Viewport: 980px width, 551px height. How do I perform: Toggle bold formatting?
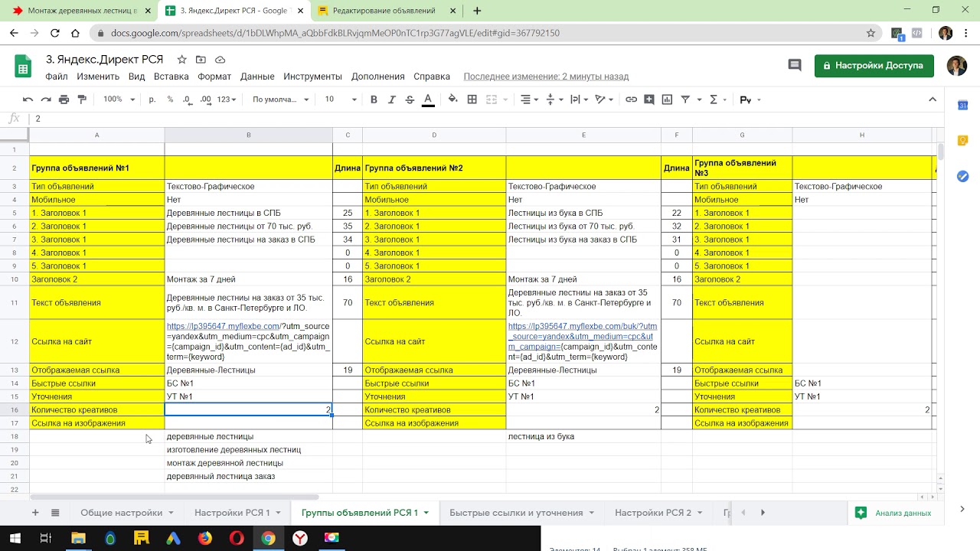tap(374, 99)
